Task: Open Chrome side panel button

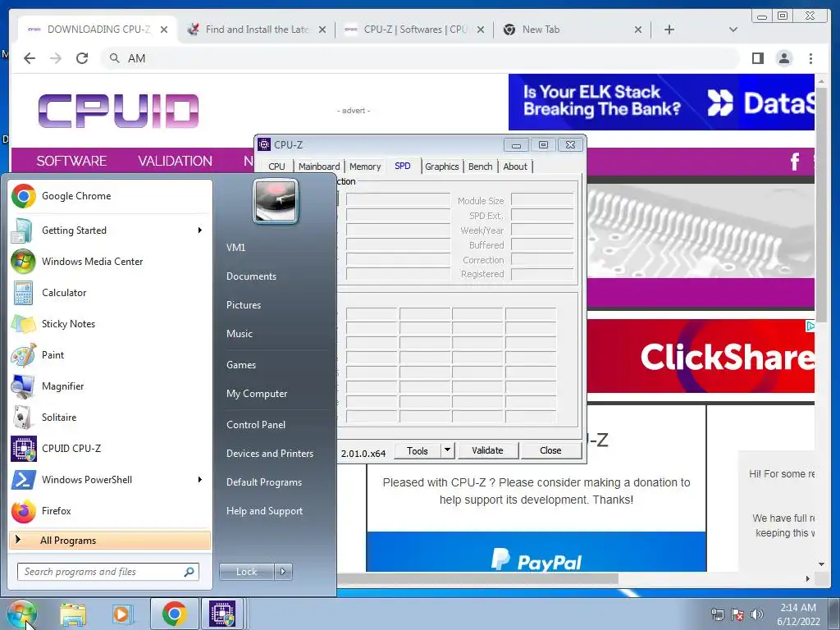Action: [757, 58]
